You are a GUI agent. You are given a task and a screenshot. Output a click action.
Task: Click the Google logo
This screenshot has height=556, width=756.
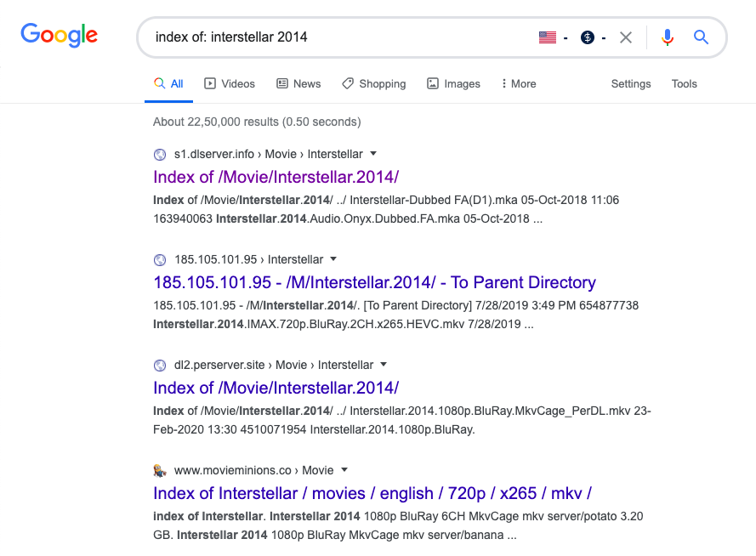(59, 35)
